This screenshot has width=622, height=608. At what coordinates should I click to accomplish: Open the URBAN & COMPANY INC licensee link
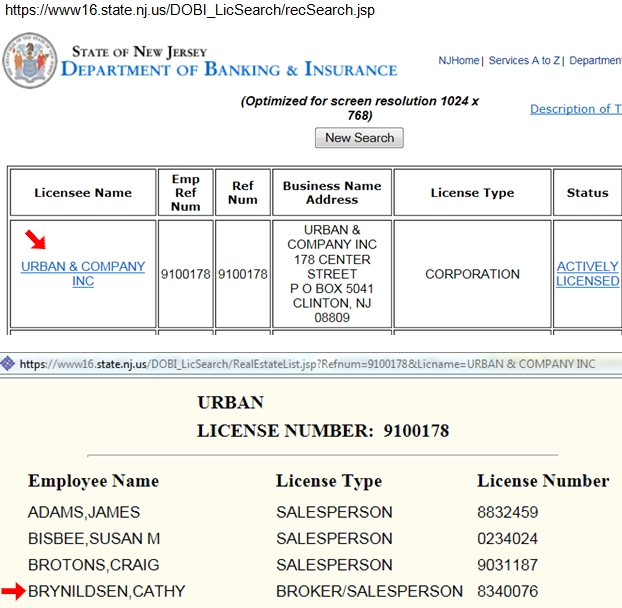point(83,274)
